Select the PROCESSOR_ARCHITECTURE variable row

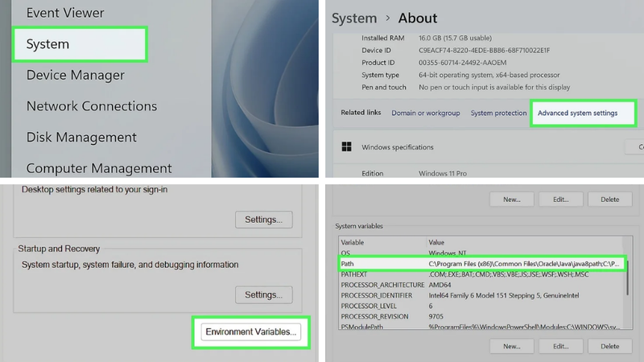point(481,285)
